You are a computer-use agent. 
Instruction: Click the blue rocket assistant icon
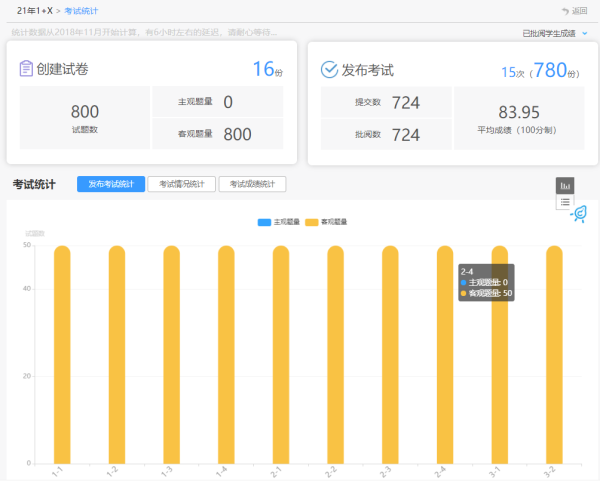[579, 214]
